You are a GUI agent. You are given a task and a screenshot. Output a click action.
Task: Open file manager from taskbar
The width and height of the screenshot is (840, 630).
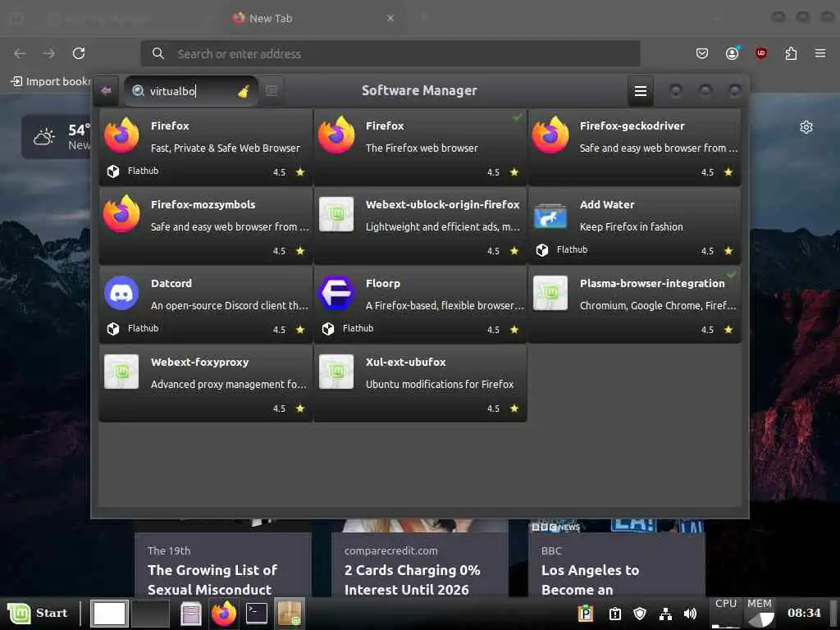190,614
